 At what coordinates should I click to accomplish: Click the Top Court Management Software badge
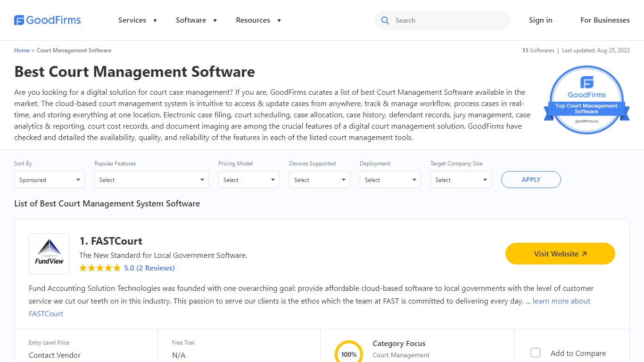pyautogui.click(x=586, y=100)
